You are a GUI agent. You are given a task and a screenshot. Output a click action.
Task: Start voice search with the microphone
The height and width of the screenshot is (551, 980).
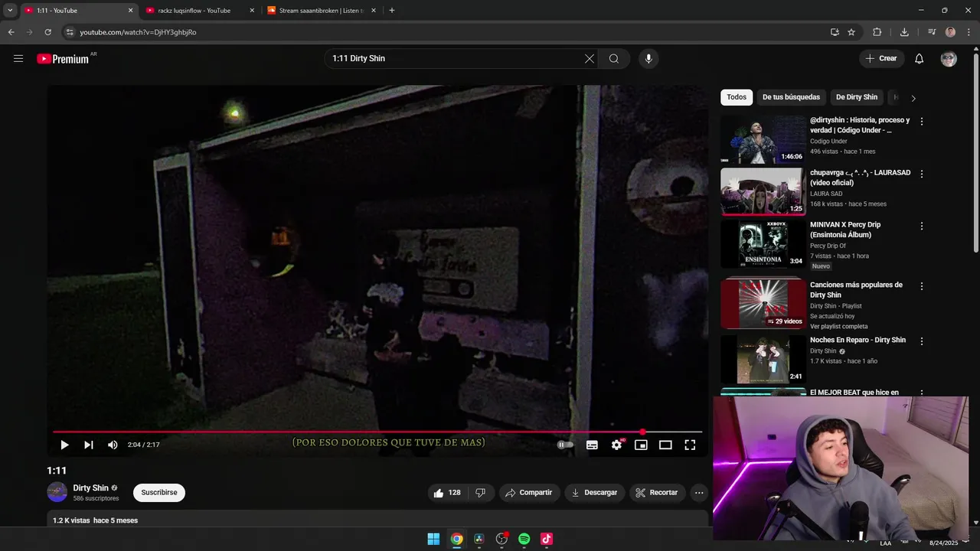point(648,58)
